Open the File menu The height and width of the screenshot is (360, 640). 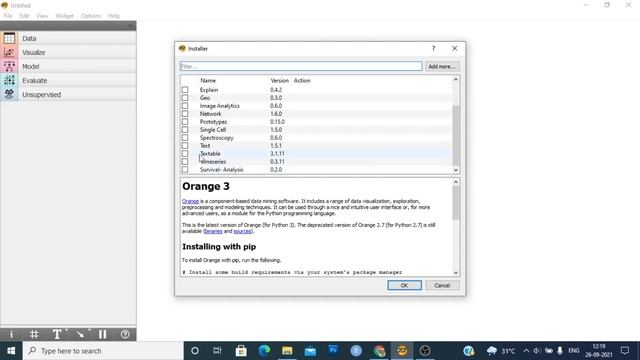(8, 16)
